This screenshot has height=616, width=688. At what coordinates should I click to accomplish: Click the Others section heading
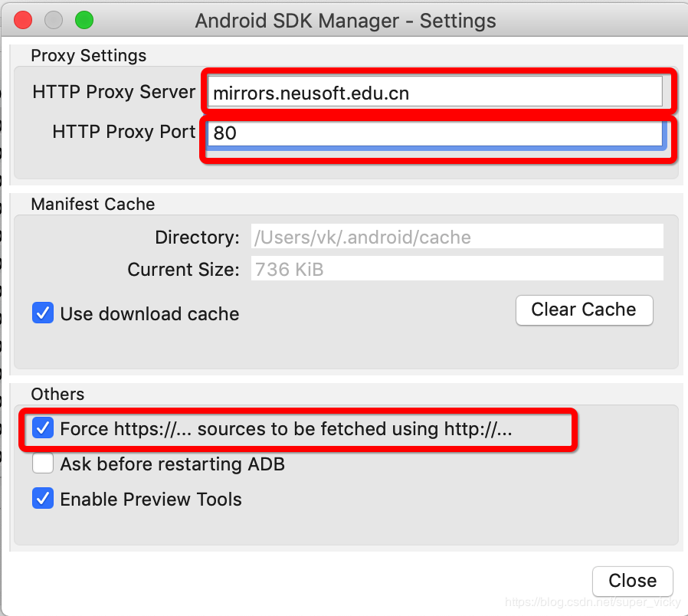tap(57, 394)
